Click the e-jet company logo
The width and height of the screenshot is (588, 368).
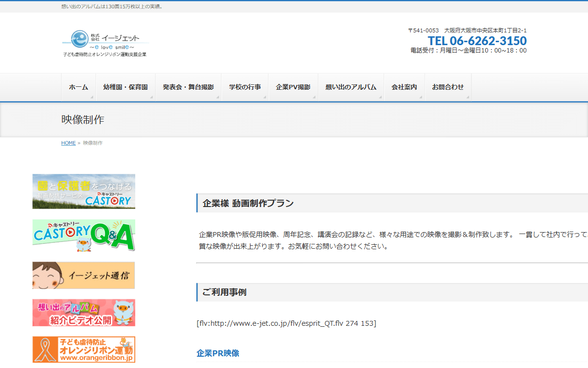(x=105, y=44)
